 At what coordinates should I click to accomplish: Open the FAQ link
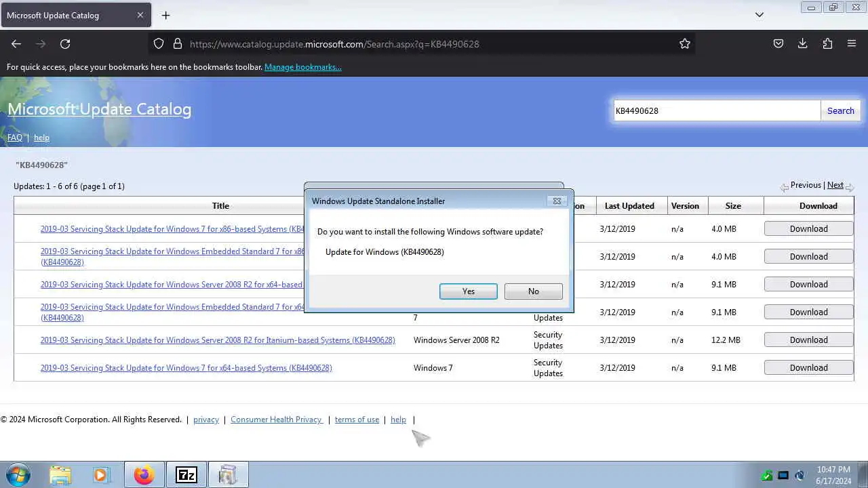click(x=15, y=138)
